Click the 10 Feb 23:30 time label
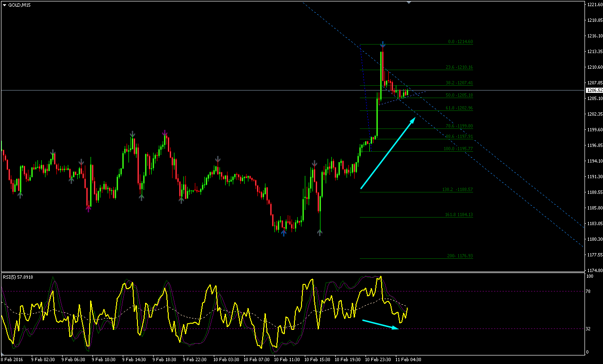 (x=378, y=359)
